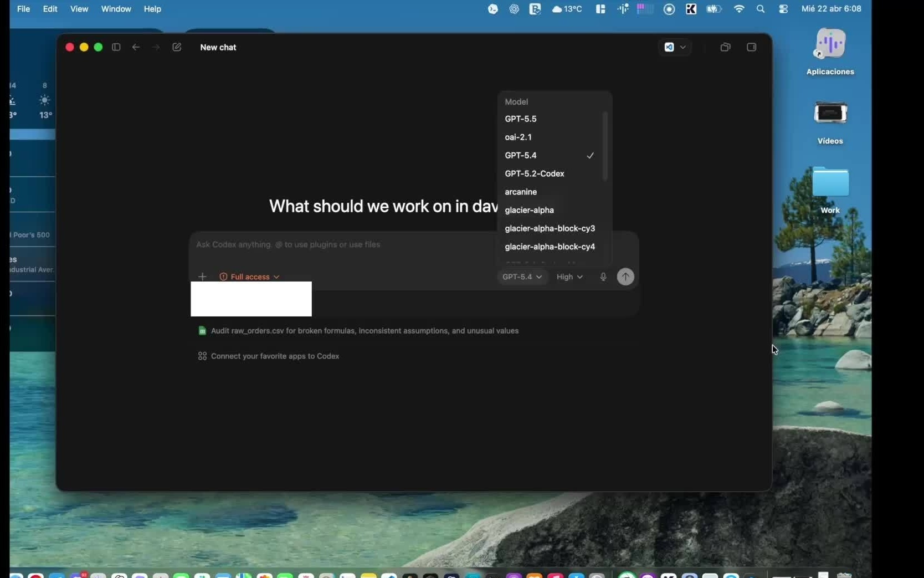924x578 pixels.
Task: Click the duplicate window icon near top right
Action: pyautogui.click(x=725, y=47)
